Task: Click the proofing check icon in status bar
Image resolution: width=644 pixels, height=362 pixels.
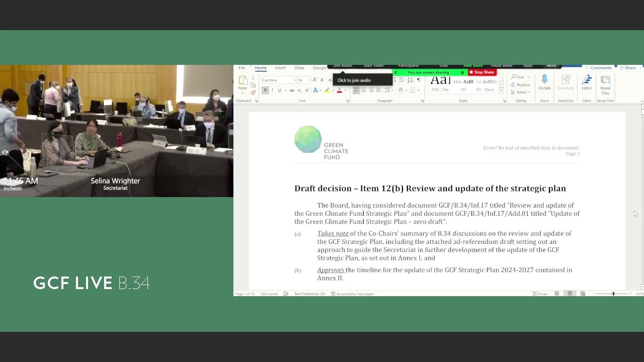Action: (x=286, y=294)
